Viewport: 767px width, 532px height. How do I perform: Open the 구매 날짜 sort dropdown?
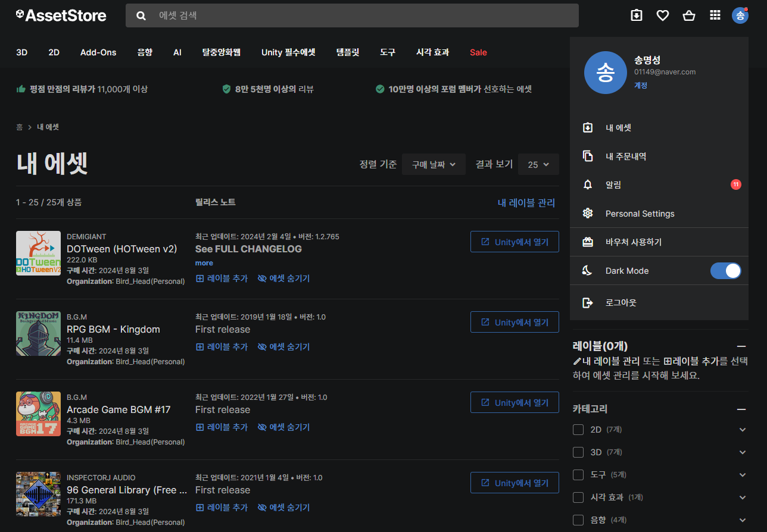tap(434, 164)
